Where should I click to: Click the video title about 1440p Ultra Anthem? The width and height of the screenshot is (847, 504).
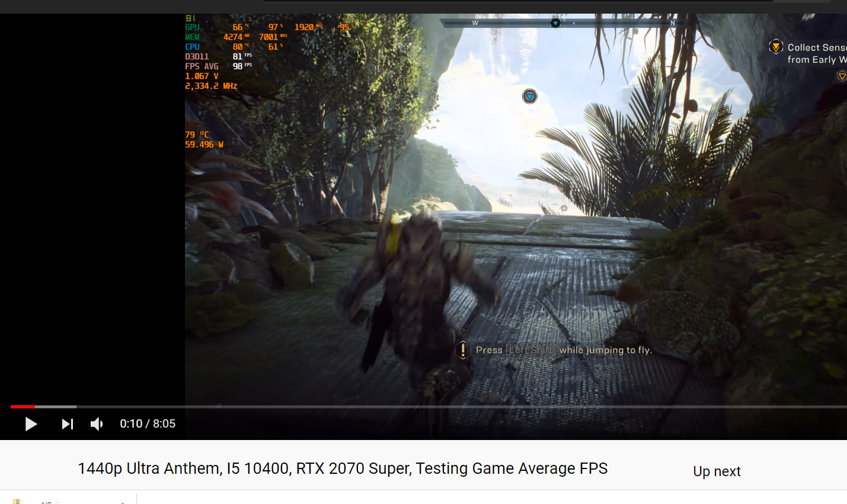pos(343,468)
